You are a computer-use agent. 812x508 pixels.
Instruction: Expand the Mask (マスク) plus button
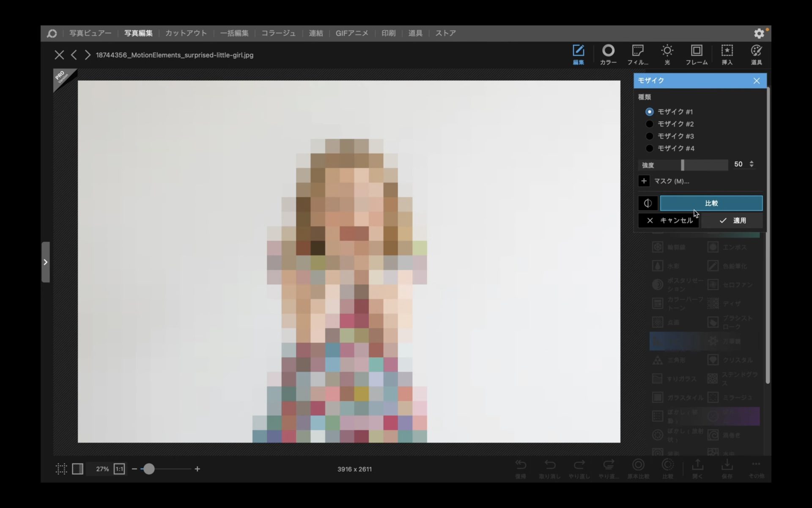coord(644,181)
